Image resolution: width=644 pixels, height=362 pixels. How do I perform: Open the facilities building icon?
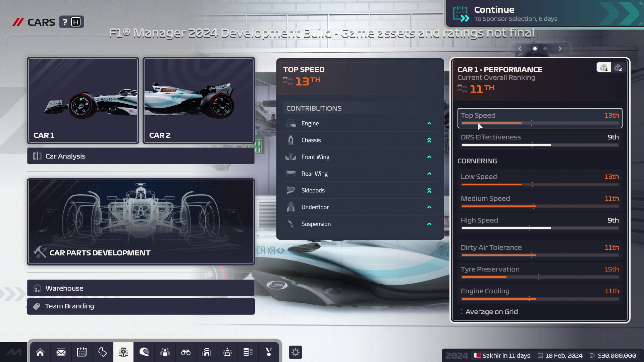point(207,352)
